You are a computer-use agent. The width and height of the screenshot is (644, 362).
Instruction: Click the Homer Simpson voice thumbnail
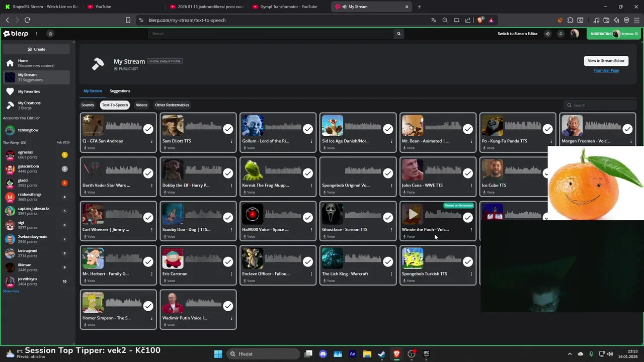point(93,303)
